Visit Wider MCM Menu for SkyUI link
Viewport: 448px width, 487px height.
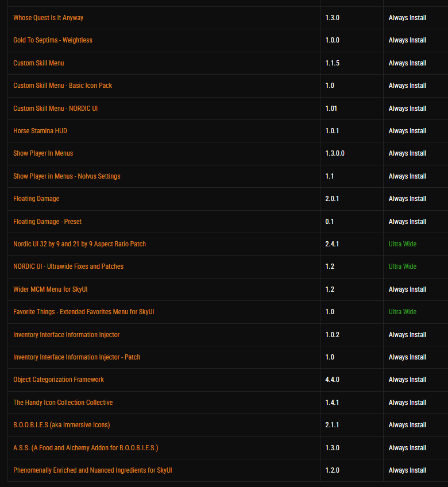coord(51,289)
